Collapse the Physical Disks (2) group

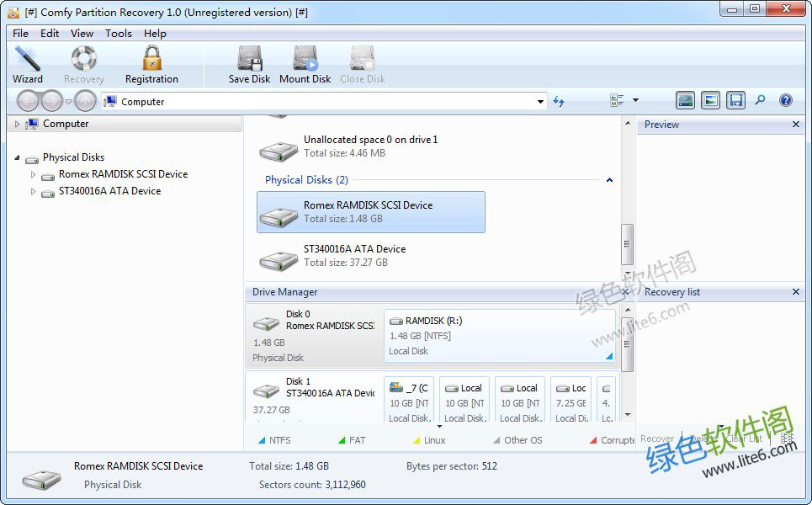point(609,180)
